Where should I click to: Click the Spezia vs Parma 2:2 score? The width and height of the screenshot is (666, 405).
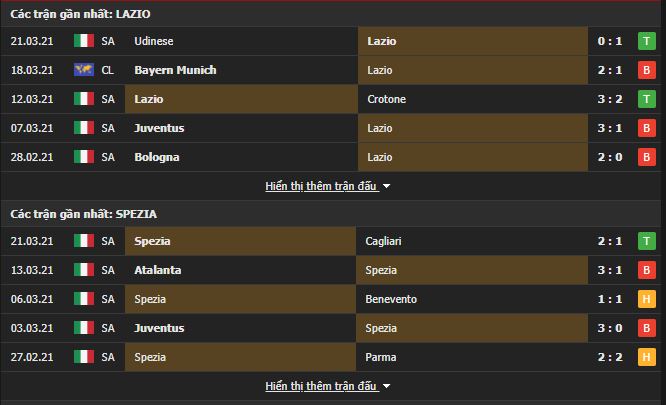coord(610,357)
